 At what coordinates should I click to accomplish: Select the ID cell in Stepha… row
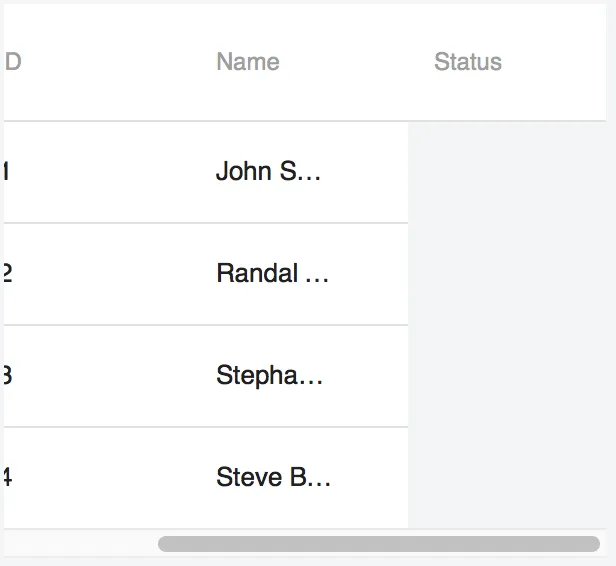8,376
